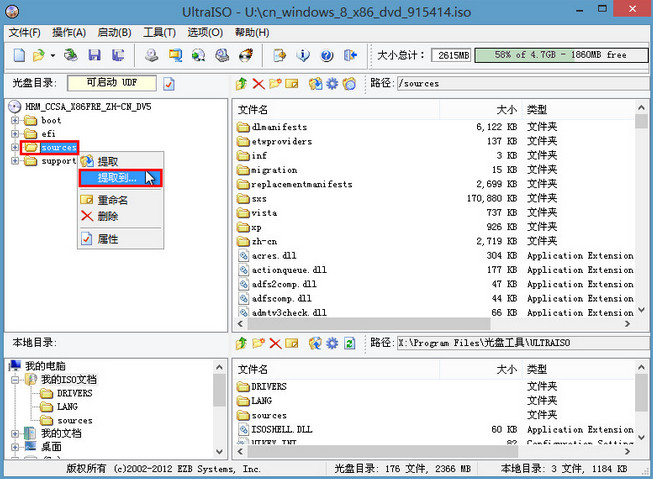Click the /sources path field
The image size is (653, 479).
point(523,83)
